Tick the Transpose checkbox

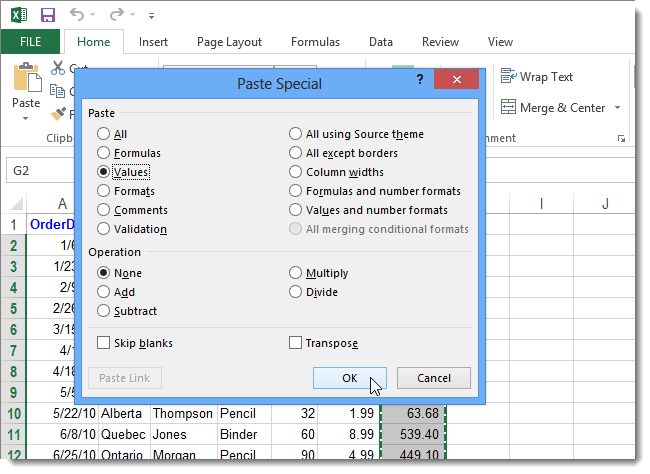coord(296,343)
